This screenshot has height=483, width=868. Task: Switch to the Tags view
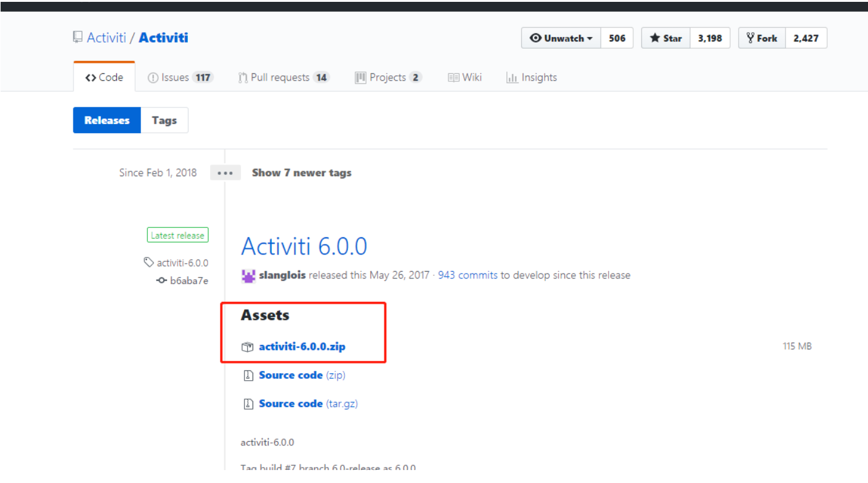tap(164, 120)
